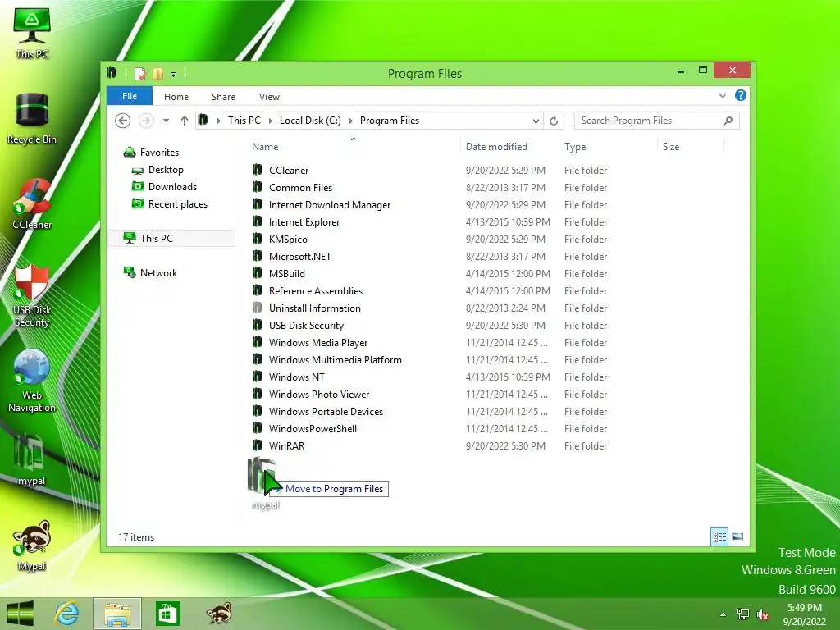Launch Mypal raccoon shortcut on desktop

pos(32,546)
